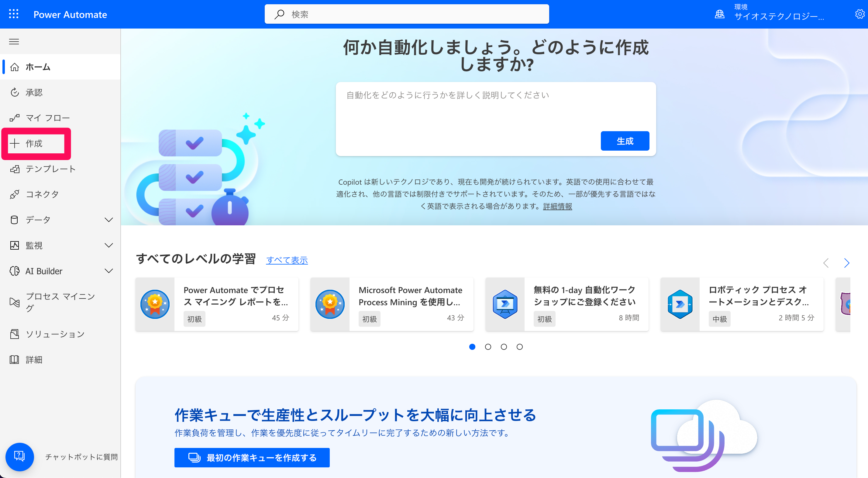The height and width of the screenshot is (478, 868).
Task: Click the 生成 generate button
Action: coord(625,141)
